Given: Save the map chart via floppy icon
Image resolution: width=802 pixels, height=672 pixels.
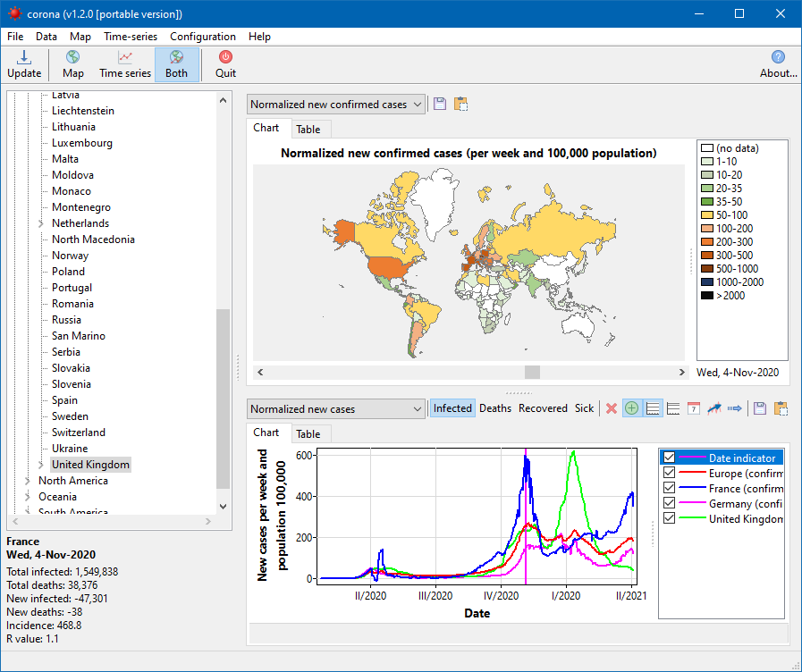Looking at the screenshot, I should coord(440,104).
